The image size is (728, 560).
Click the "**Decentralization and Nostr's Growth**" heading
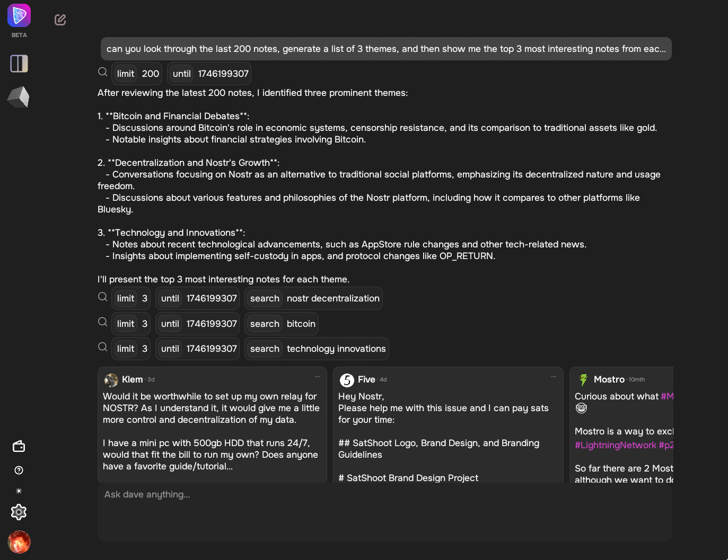click(194, 163)
